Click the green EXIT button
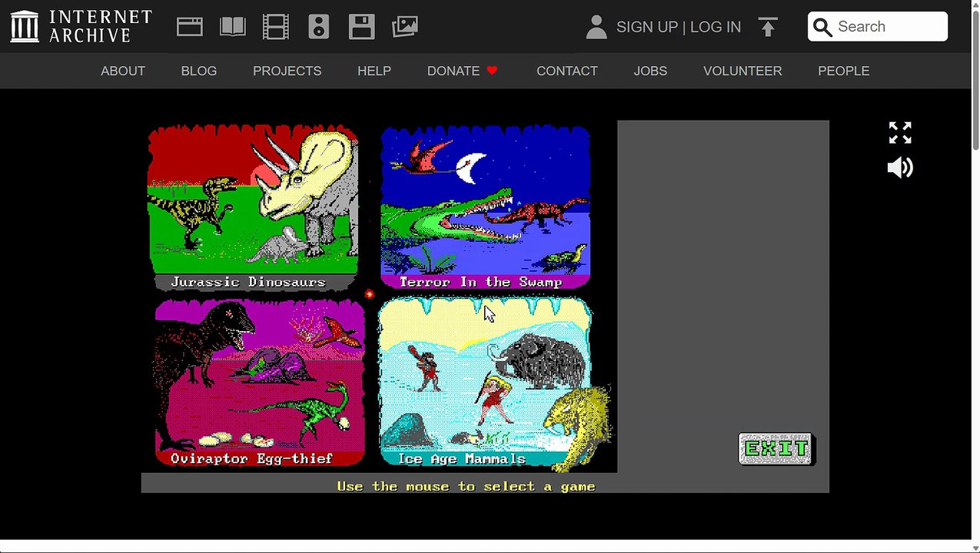The height and width of the screenshot is (553, 980). tap(776, 449)
